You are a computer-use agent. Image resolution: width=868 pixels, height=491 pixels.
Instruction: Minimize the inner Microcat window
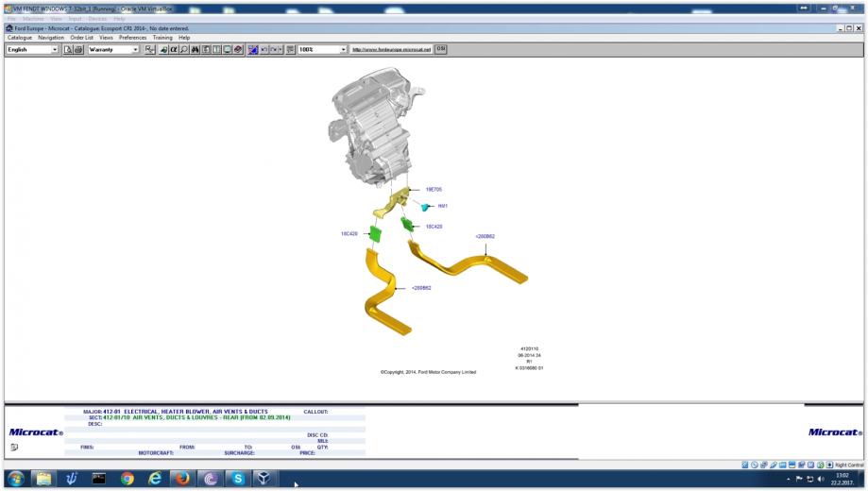pyautogui.click(x=841, y=28)
